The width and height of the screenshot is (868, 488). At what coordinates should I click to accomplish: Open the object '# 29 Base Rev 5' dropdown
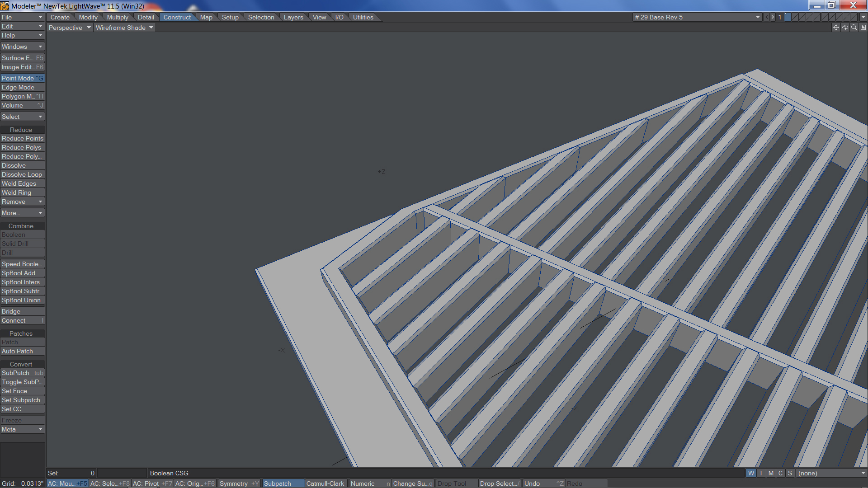[698, 17]
